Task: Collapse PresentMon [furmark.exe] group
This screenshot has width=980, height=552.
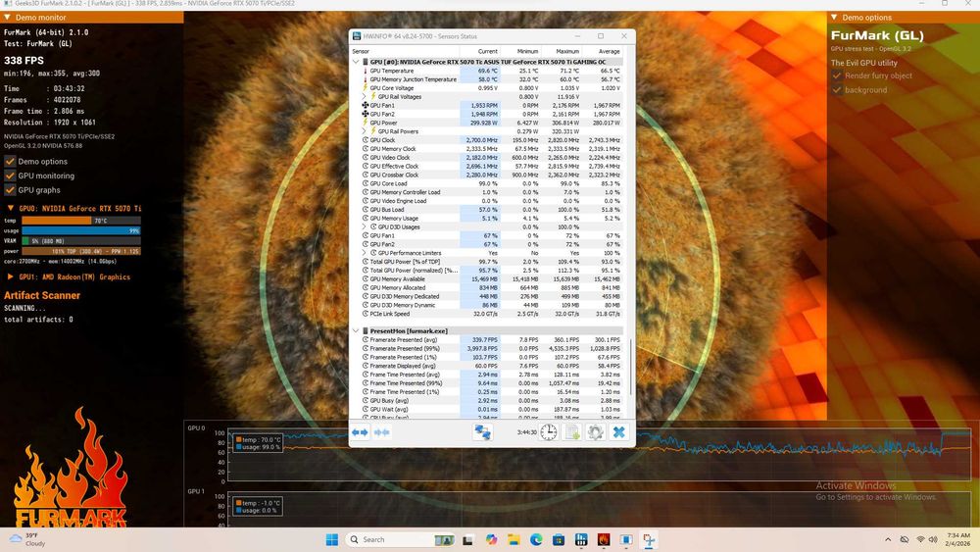Action: click(x=356, y=331)
